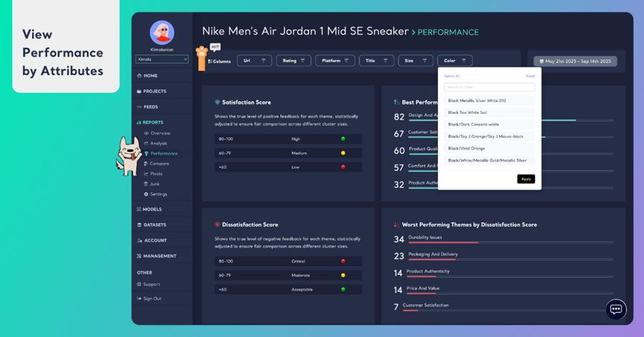Viewport: 644px width, 337px height.
Task: Click the Feeds icon in sidebar
Action: point(140,107)
